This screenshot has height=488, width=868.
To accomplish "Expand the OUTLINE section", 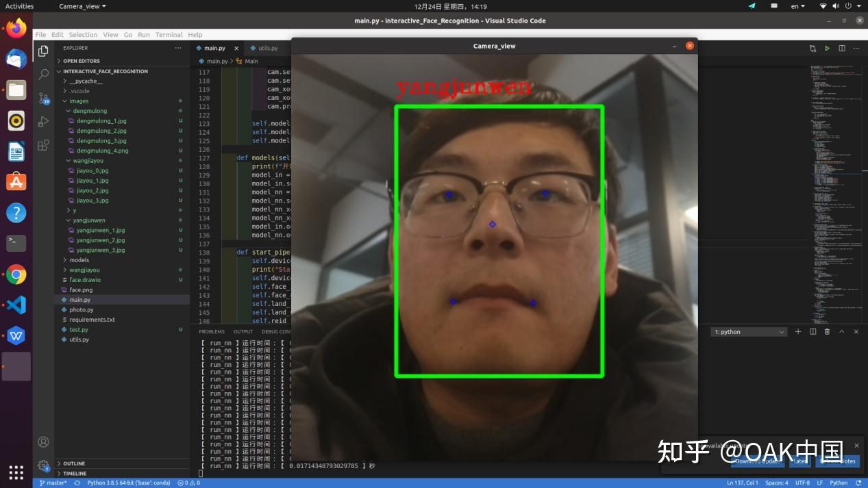I will tap(121, 463).
